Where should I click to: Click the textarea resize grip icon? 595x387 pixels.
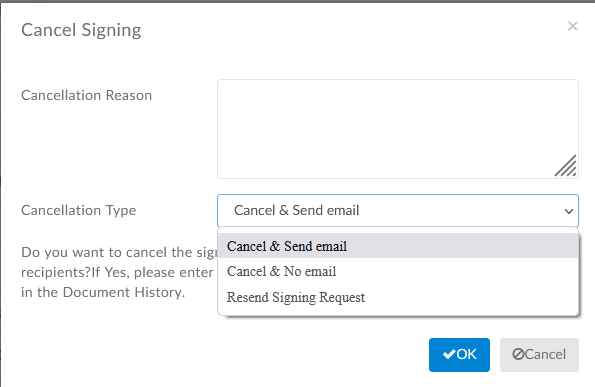click(566, 166)
